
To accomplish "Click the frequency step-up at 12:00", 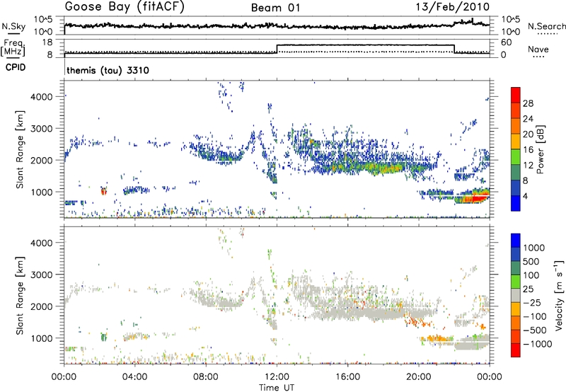I will pyautogui.click(x=277, y=49).
